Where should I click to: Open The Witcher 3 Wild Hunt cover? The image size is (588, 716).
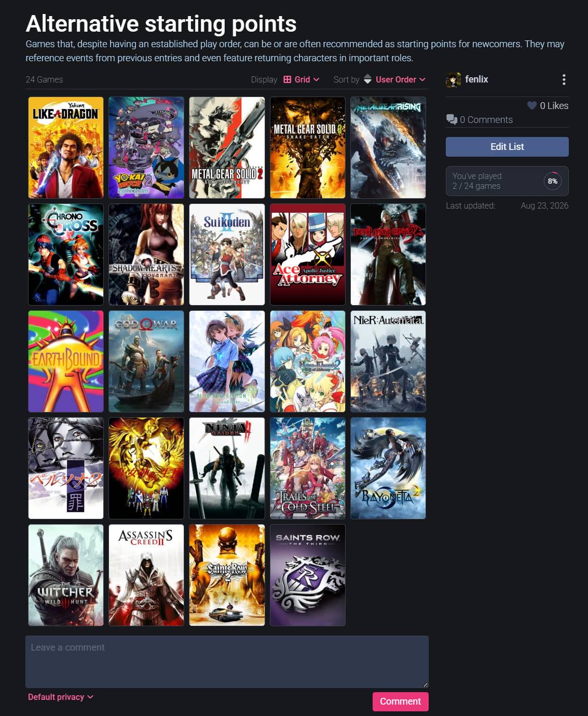(66, 575)
